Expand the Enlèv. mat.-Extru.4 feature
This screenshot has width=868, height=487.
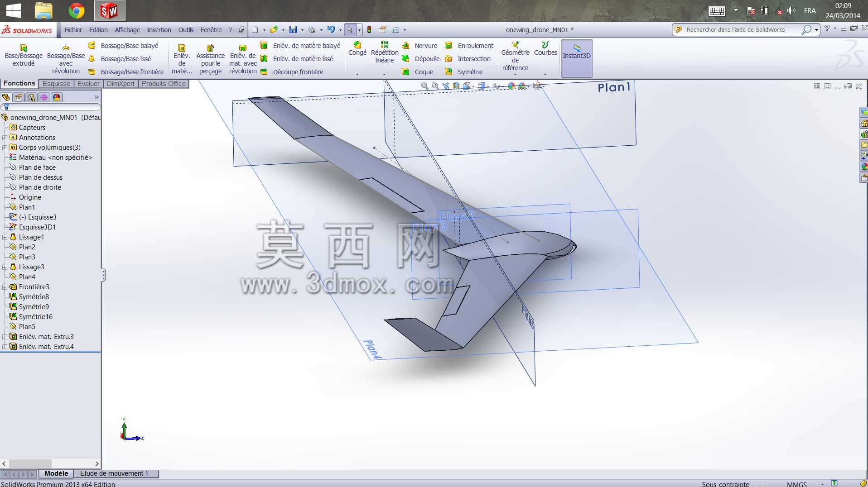5,347
